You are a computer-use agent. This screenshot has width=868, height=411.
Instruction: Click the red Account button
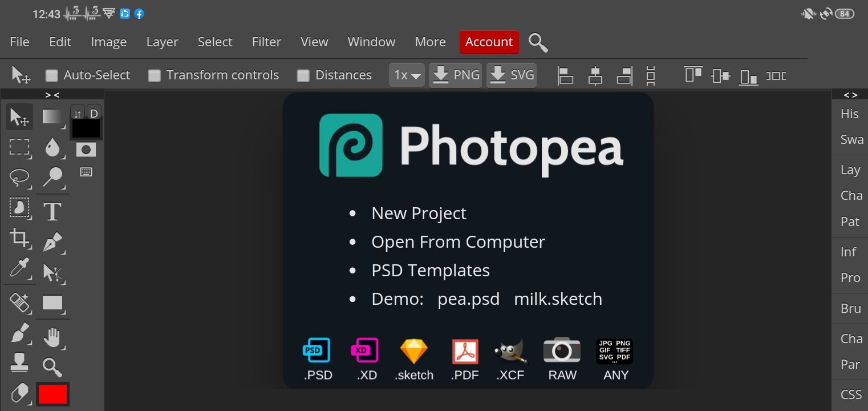pos(489,42)
